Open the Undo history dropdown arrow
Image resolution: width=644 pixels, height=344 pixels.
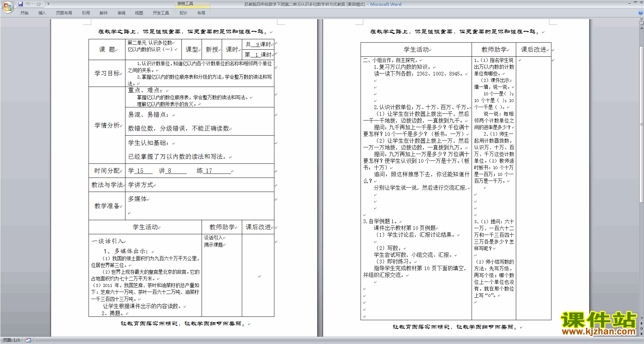click(33, 4)
